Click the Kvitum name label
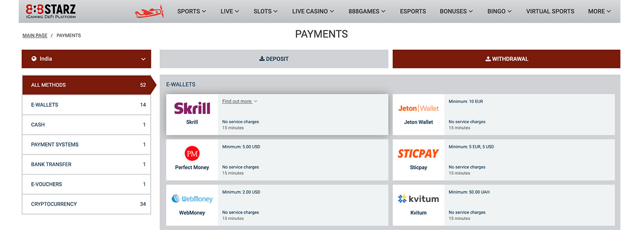 tap(419, 213)
